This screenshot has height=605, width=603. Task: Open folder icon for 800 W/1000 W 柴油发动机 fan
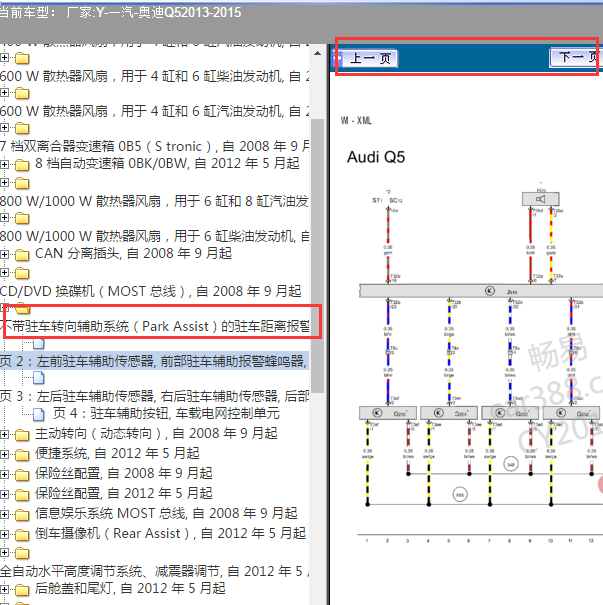click(x=22, y=218)
